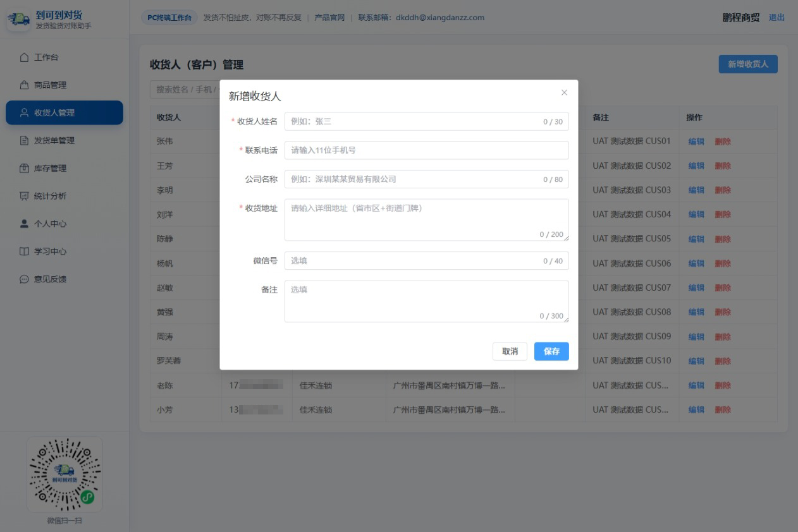Viewport: 798px width, 532px height.
Task: Click the 备注 column header
Action: tap(601, 118)
